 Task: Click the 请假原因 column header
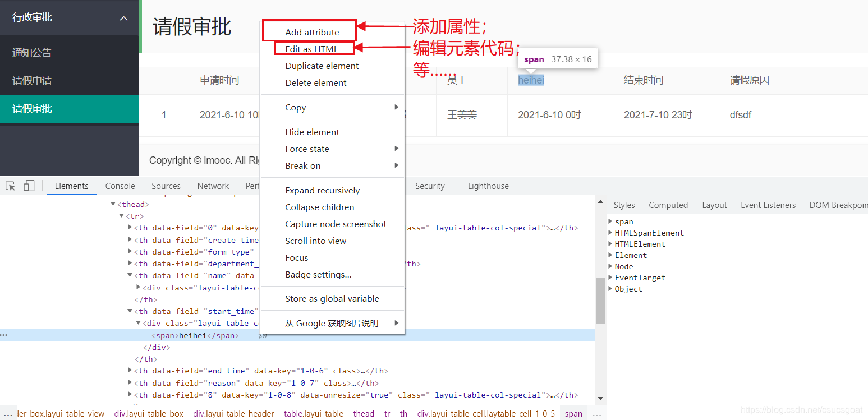[750, 80]
